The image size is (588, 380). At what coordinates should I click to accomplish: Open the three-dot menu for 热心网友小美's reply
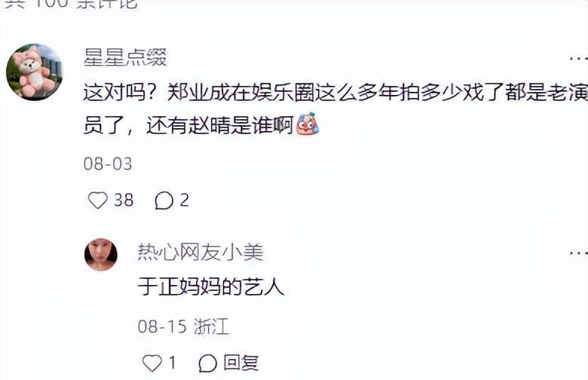point(578,253)
